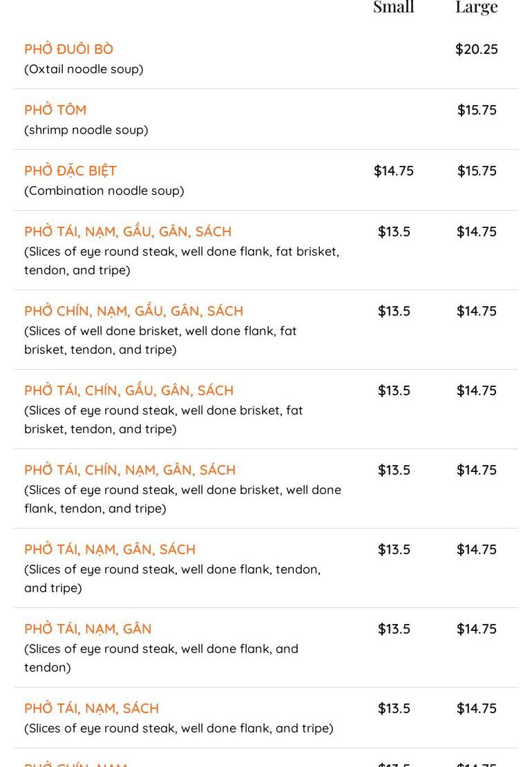Image resolution: width=532 pixels, height=767 pixels.
Task: Click the Oxtail noodle soup description
Action: tap(84, 69)
